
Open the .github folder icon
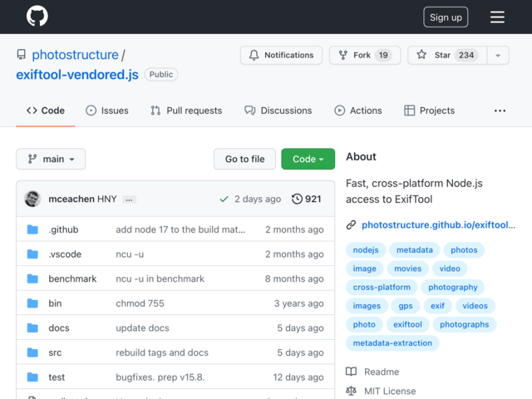32,229
